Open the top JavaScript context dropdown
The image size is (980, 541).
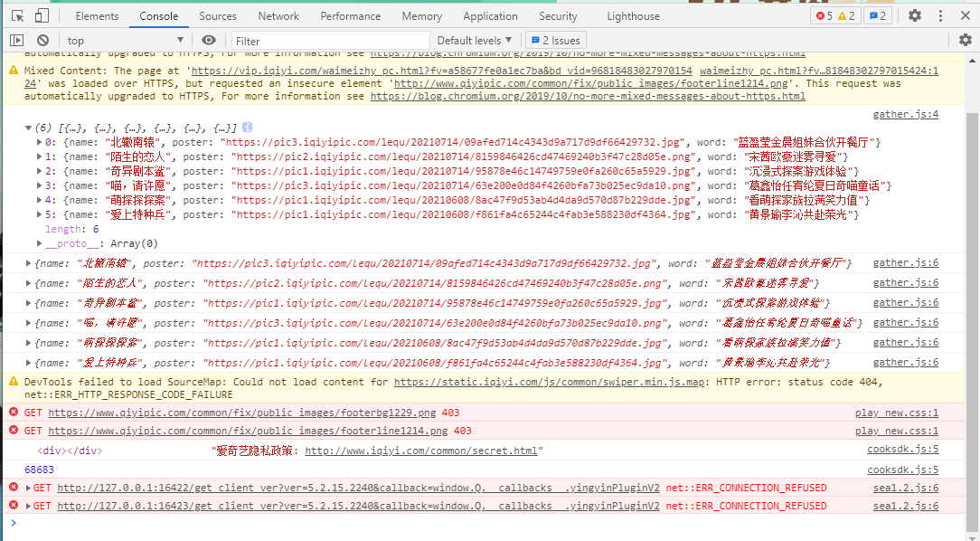tap(125, 40)
